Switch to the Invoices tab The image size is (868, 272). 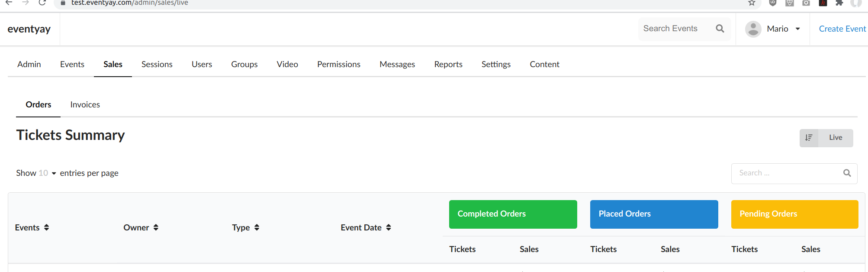tap(85, 105)
